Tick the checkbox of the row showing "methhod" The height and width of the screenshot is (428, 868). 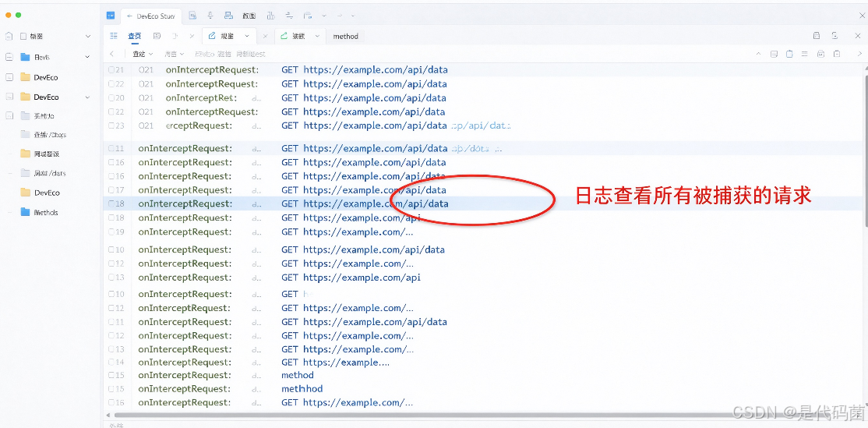pyautogui.click(x=111, y=389)
